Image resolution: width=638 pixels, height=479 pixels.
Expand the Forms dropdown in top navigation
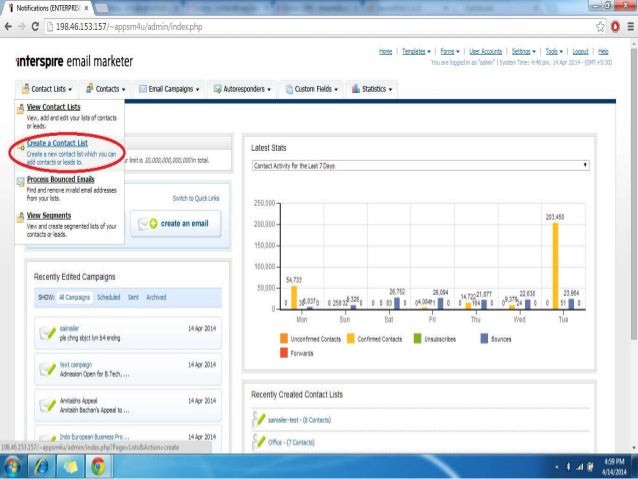tap(450, 51)
